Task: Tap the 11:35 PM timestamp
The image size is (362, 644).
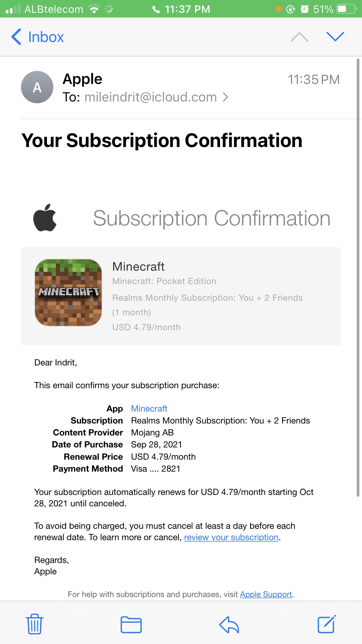Action: tap(314, 80)
